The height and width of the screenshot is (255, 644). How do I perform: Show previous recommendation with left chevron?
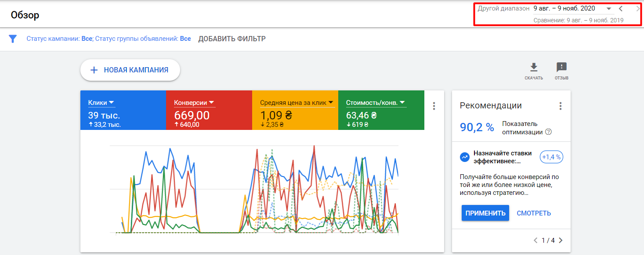tap(535, 240)
